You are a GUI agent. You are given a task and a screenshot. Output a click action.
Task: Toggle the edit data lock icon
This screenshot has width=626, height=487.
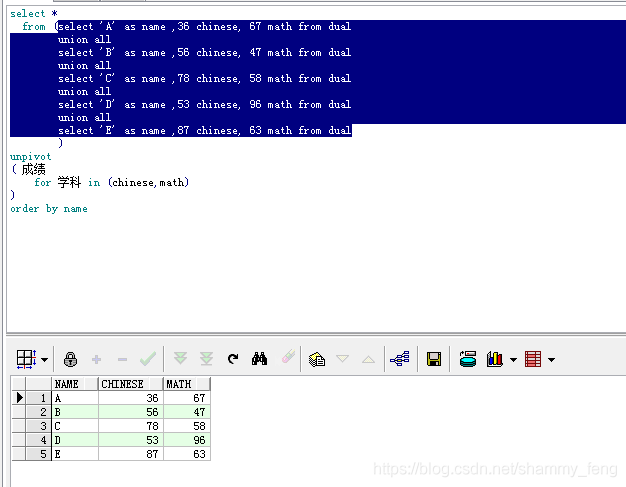click(70, 359)
